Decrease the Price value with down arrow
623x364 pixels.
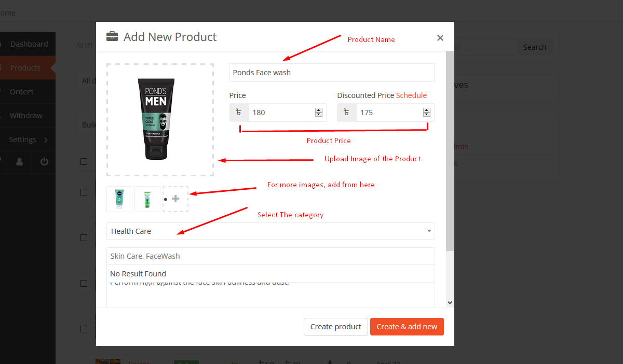click(x=319, y=115)
